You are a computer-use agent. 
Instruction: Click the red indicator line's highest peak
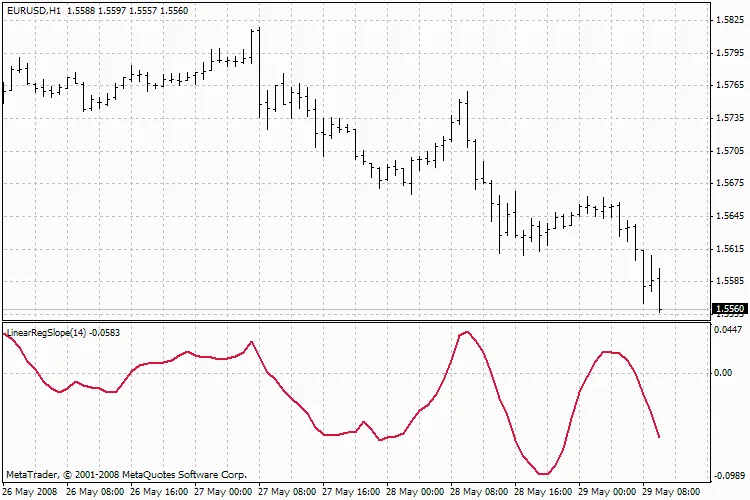pyautogui.click(x=465, y=332)
